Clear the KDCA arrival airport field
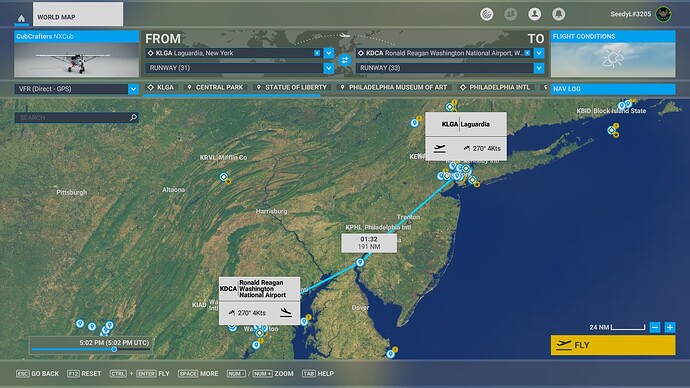Viewport: 690px width, 388px height. 527,53
